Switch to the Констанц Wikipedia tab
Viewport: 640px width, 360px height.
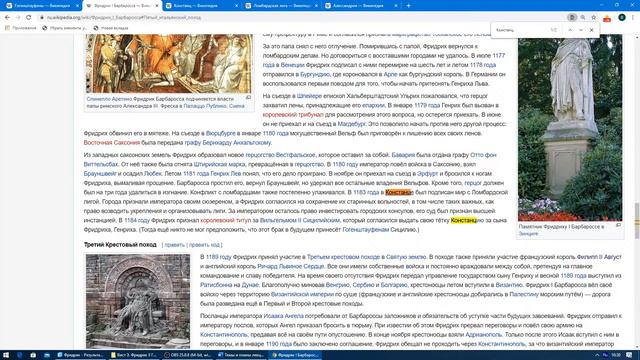(x=201, y=6)
